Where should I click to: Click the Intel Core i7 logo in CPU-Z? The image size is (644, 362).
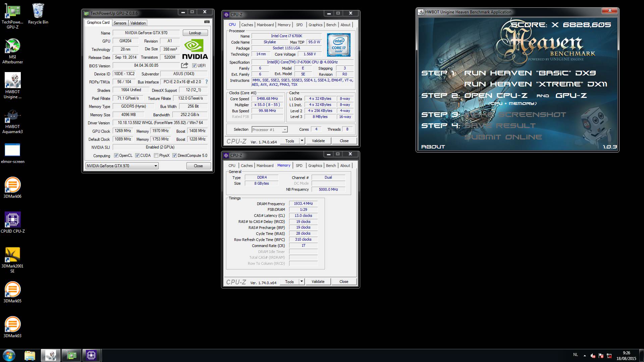[339, 45]
